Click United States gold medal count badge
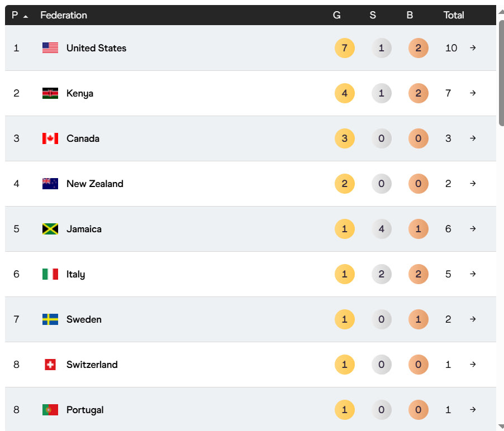 (x=344, y=48)
